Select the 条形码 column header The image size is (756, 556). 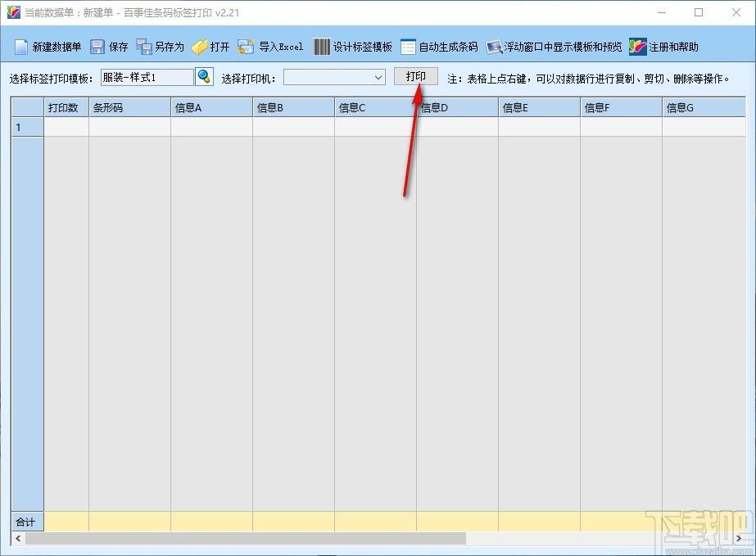coord(129,107)
